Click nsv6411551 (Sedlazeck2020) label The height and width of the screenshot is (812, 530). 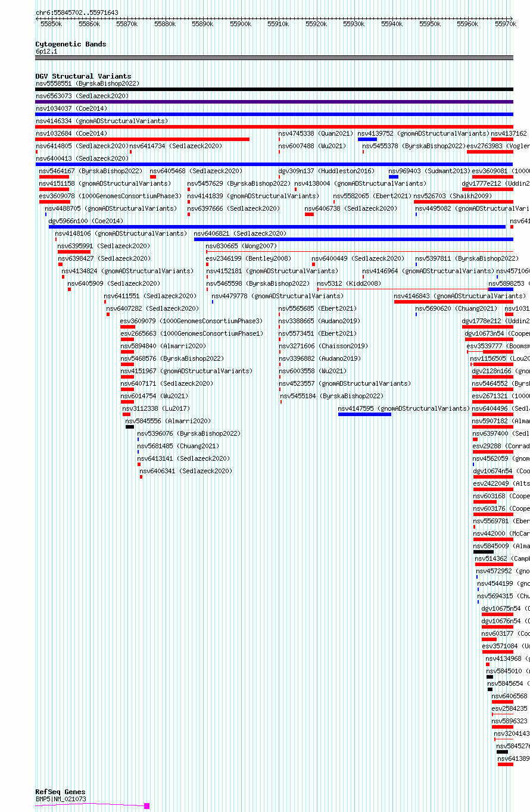click(151, 296)
